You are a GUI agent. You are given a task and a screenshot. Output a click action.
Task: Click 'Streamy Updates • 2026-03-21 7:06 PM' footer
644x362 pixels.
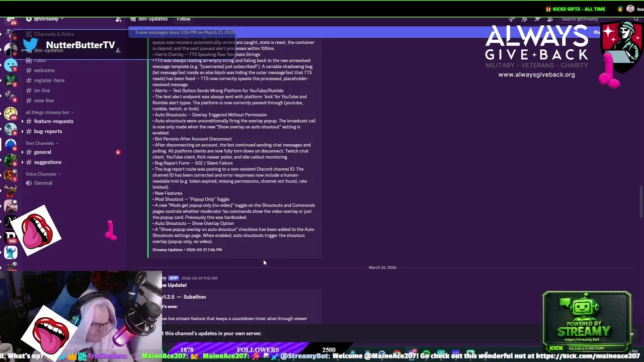click(187, 249)
